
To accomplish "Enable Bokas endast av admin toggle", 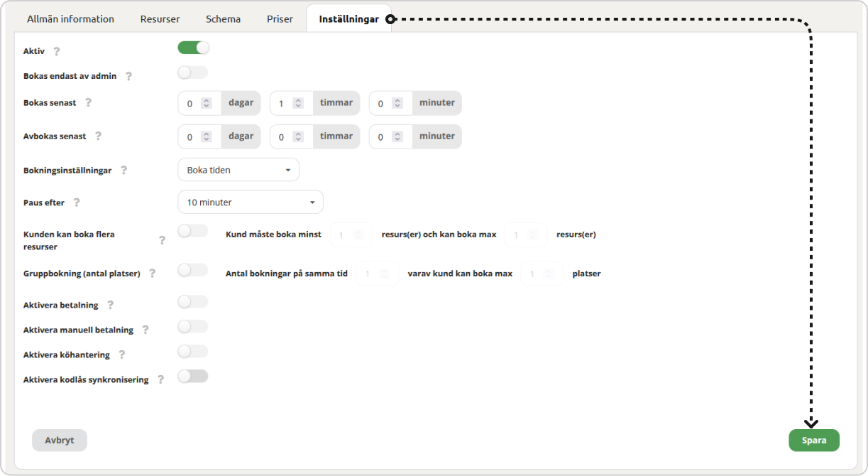I will point(192,72).
